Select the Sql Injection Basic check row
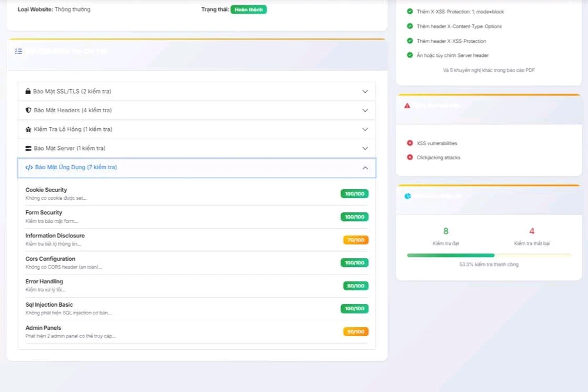Image resolution: width=588 pixels, height=392 pixels. click(x=176, y=309)
